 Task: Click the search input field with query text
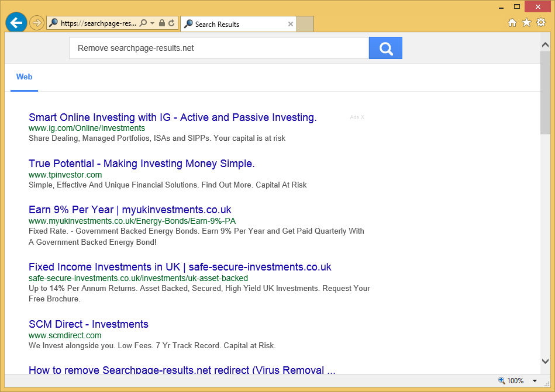tap(219, 48)
